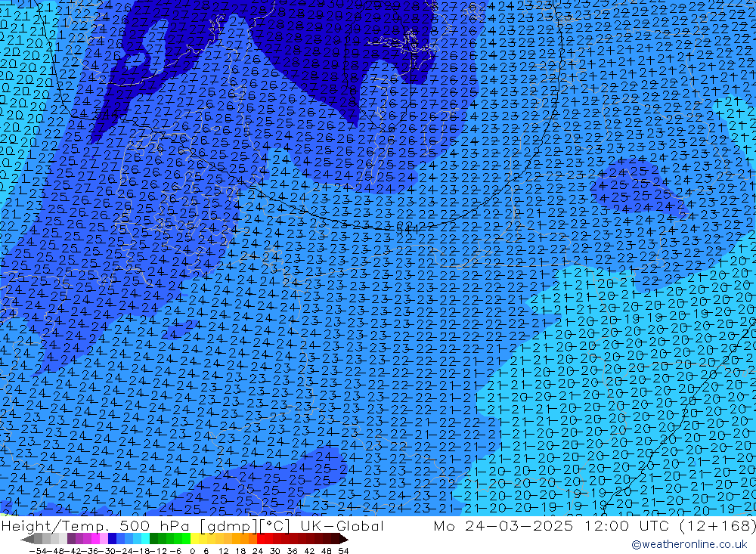Click the dark maroon right arrow of the legend
Image resolution: width=756 pixels, height=554 pixels.
coord(344,539)
